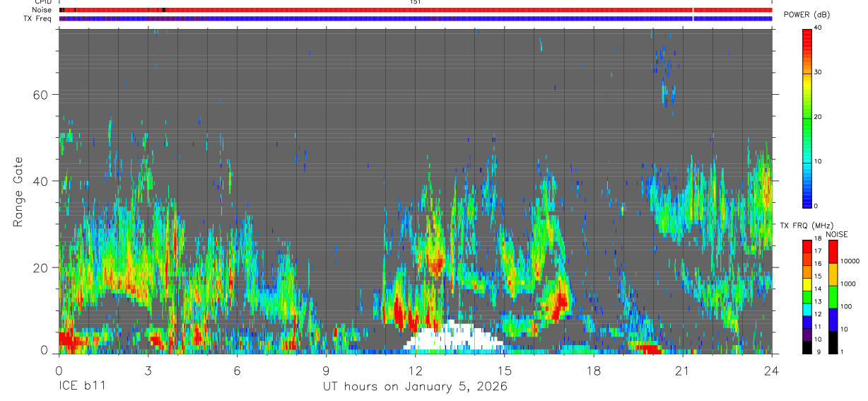Click the blue TX Freq status strip
Screen dimensions: 868x401
415,18
